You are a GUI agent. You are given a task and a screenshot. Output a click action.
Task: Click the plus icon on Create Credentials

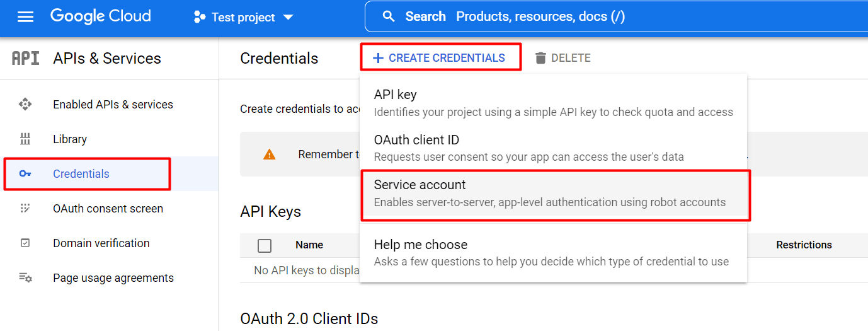(378, 58)
